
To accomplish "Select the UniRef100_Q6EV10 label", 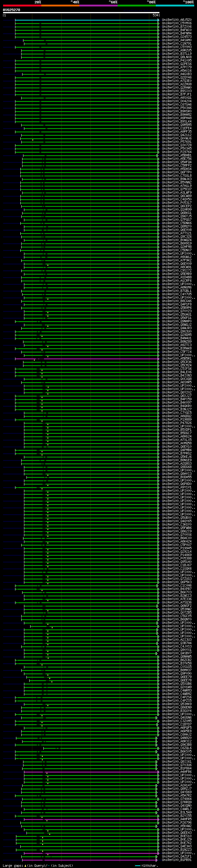I will coord(177,447).
